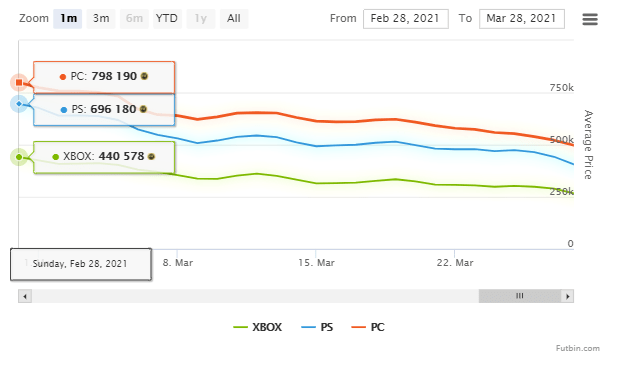Click the PC: 798 190 tooltip
The width and height of the screenshot is (618, 366).
(104, 77)
